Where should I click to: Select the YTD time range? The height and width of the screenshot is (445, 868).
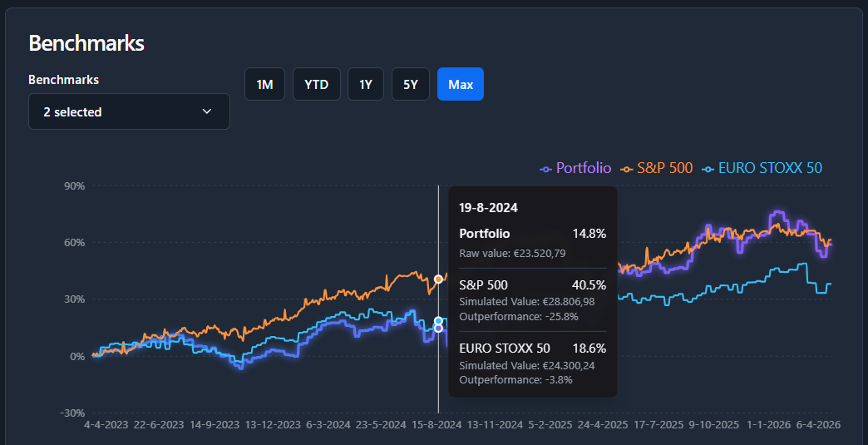coord(316,84)
